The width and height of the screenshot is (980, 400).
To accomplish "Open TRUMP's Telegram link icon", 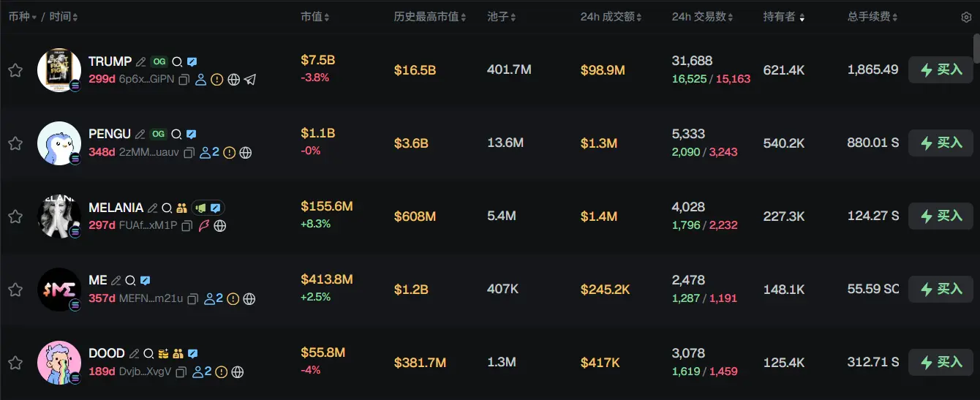I will (x=250, y=79).
